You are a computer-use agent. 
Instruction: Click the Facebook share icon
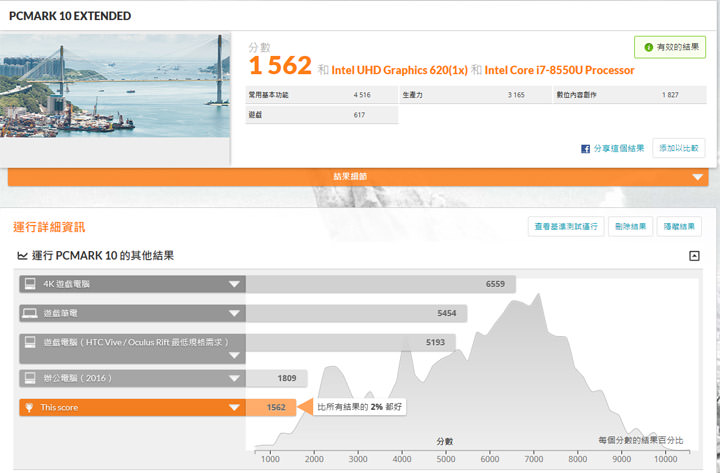pyautogui.click(x=586, y=148)
